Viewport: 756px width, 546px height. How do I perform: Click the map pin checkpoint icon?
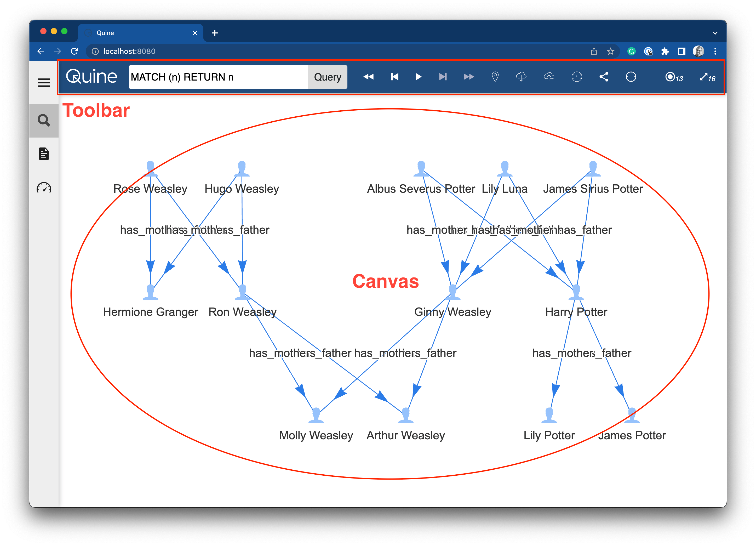pos(495,77)
